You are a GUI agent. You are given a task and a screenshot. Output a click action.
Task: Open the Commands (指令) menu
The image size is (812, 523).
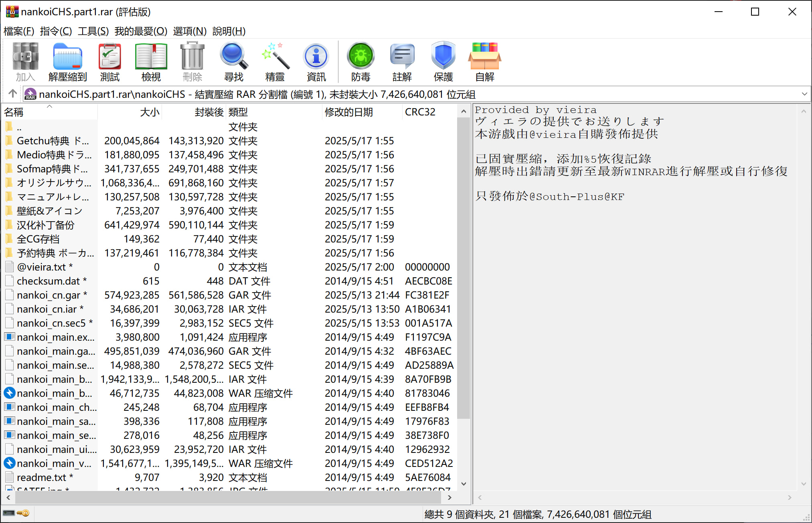click(x=56, y=31)
